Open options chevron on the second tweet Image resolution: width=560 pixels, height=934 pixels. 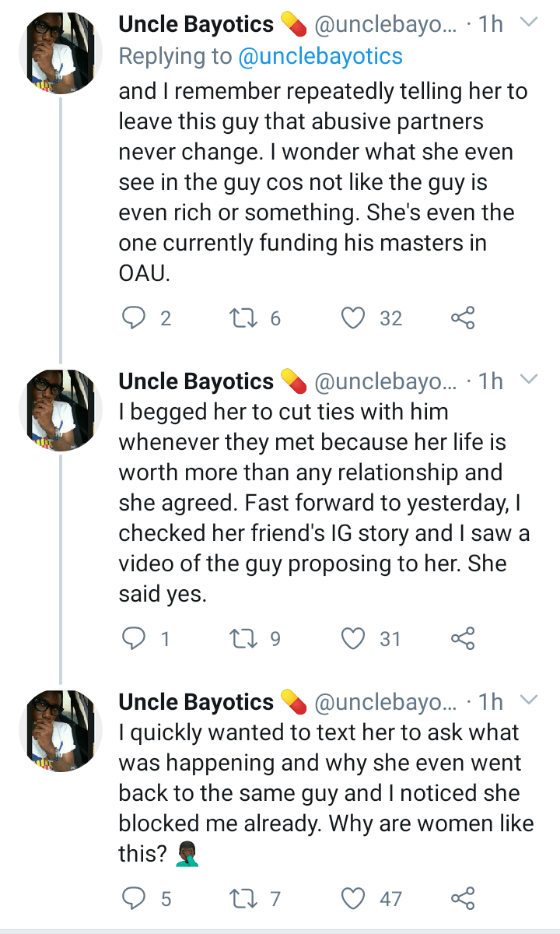529,380
